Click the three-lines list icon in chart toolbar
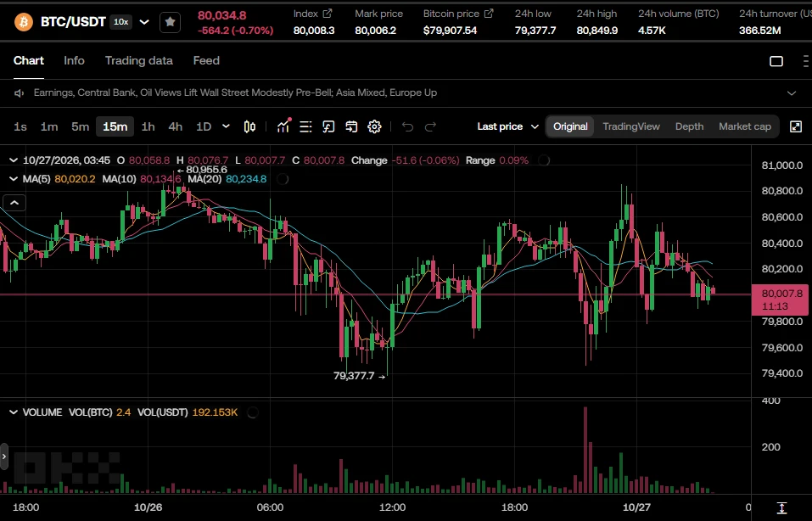 pyautogui.click(x=305, y=127)
